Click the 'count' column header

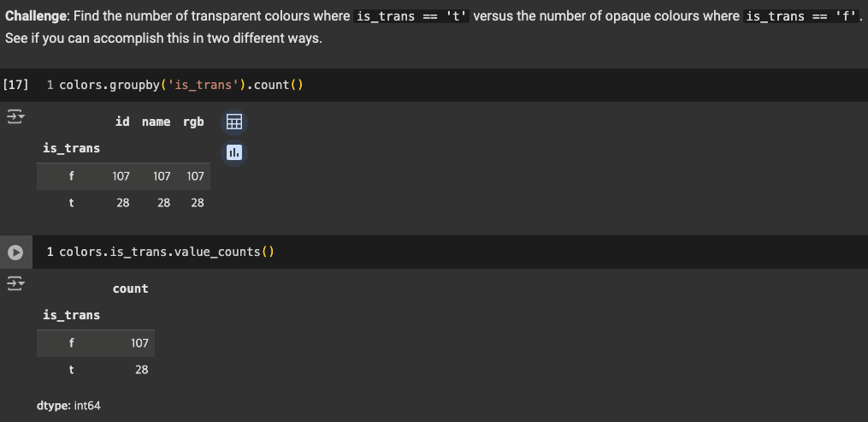pyautogui.click(x=131, y=288)
